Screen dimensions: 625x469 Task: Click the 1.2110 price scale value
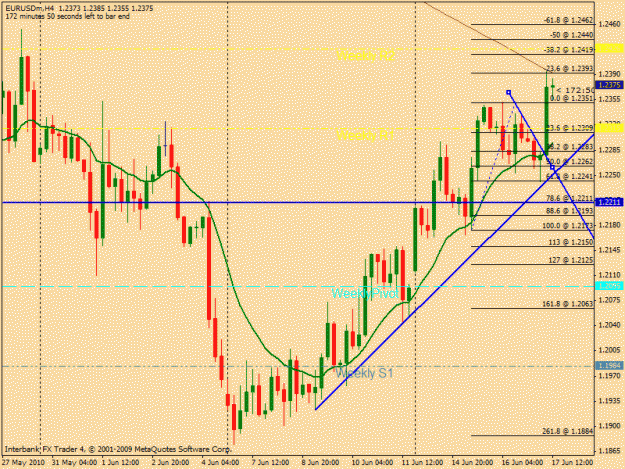[609, 275]
